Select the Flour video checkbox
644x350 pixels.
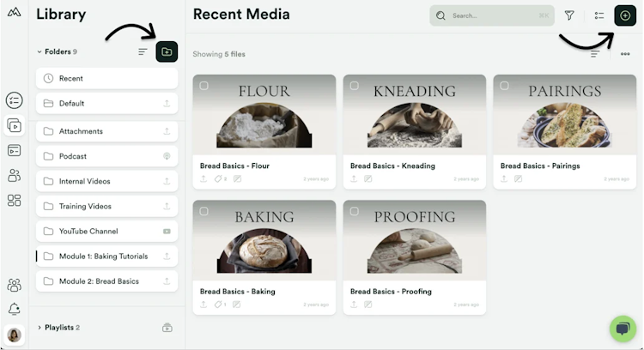(204, 86)
